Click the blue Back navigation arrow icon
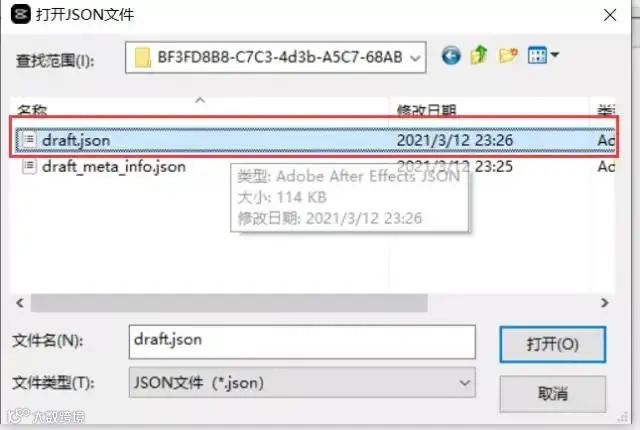This screenshot has height=430, width=640. 451,56
